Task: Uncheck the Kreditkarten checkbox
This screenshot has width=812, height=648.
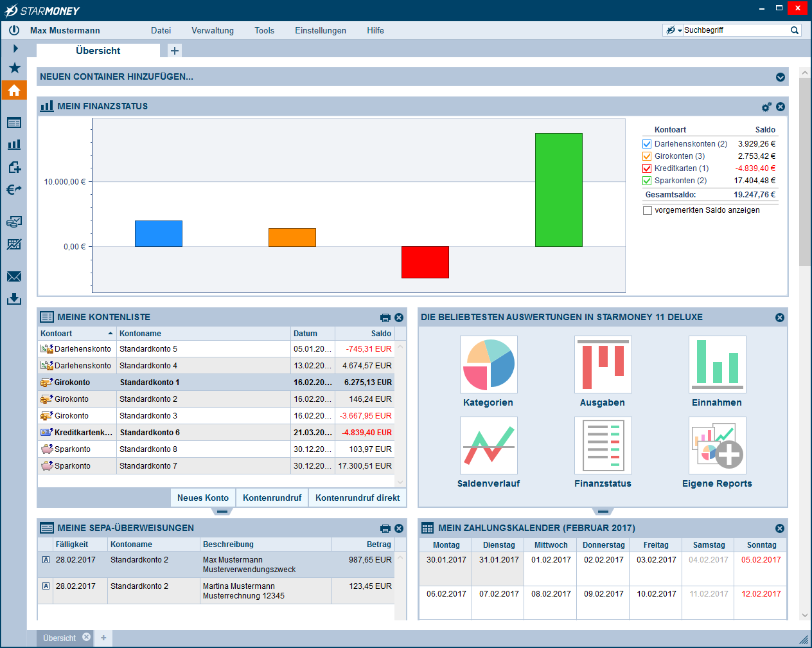Action: coord(647,168)
